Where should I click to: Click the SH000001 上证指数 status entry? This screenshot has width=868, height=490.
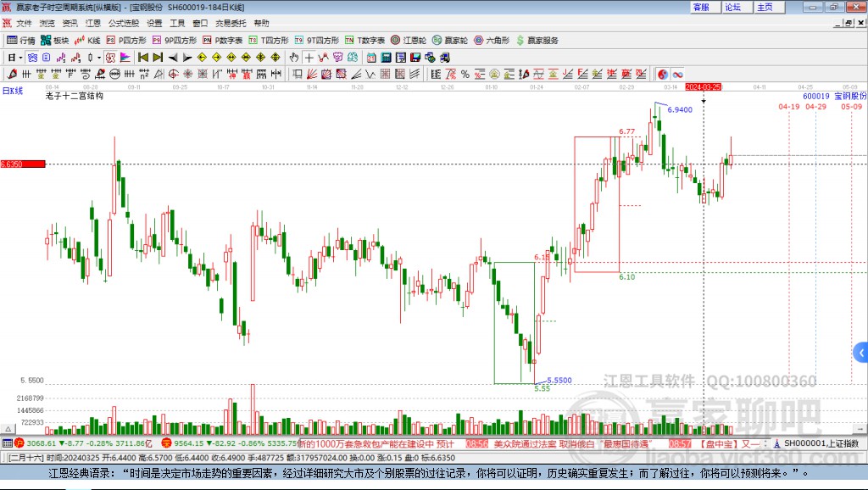tap(821, 443)
